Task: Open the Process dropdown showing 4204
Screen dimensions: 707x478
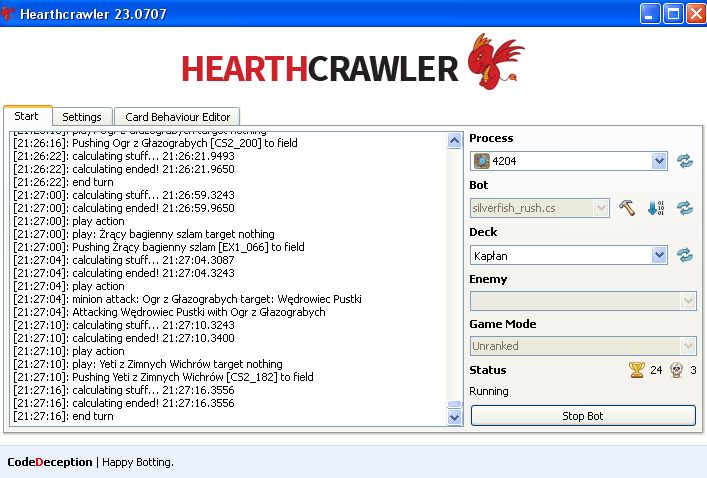Action: [x=659, y=161]
